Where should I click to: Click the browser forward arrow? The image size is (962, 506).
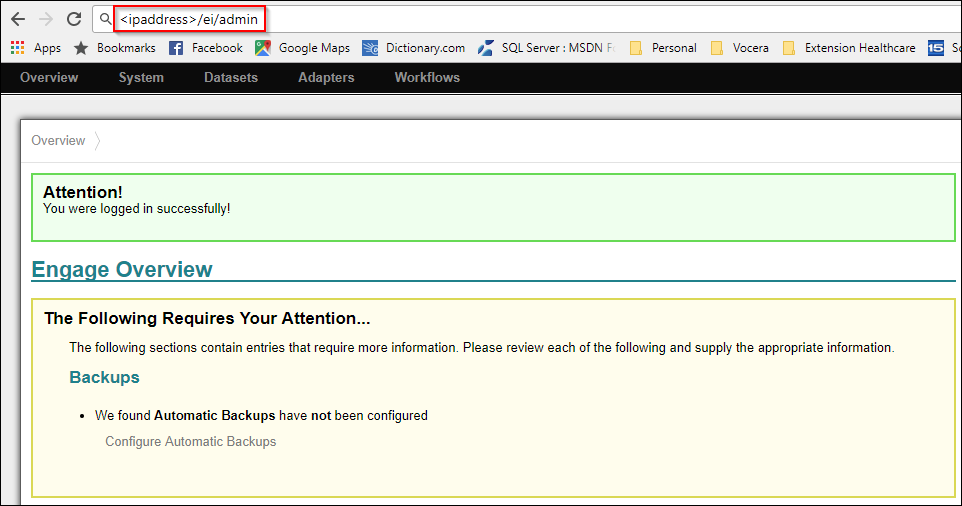tap(46, 19)
